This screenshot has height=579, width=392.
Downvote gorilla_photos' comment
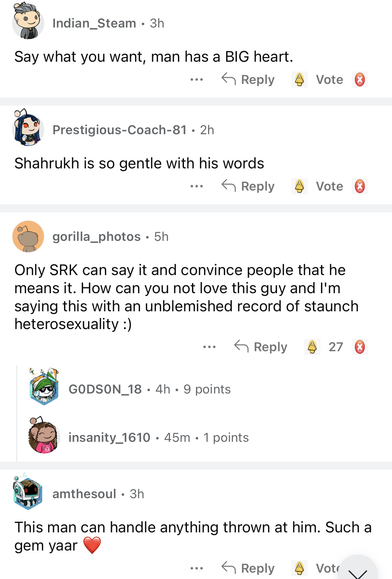coord(360,347)
